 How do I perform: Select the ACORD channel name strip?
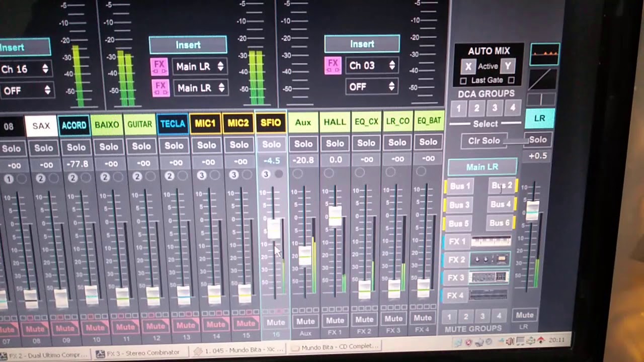pos(74,126)
